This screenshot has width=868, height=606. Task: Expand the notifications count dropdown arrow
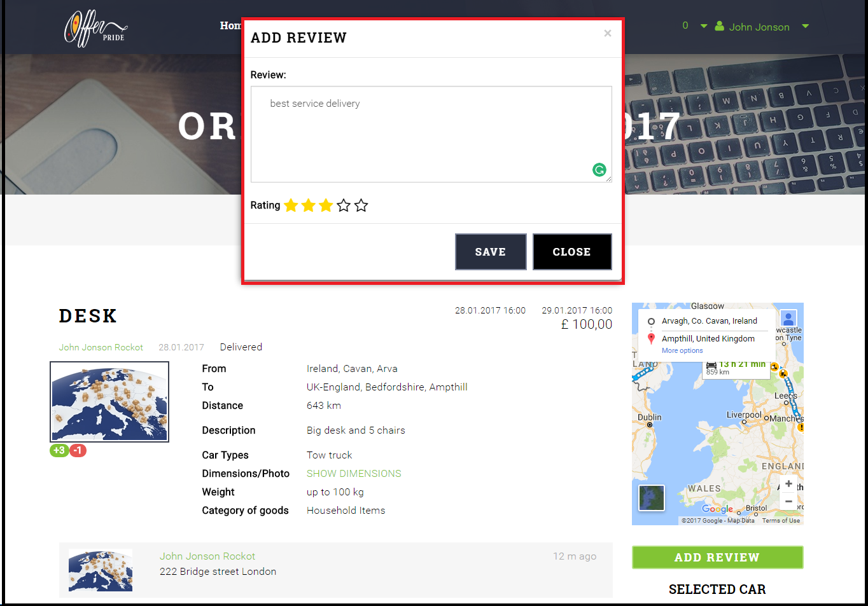(704, 27)
